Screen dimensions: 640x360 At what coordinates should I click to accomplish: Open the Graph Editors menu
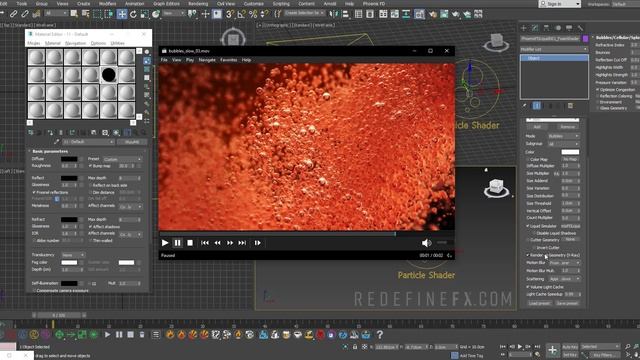point(167,4)
